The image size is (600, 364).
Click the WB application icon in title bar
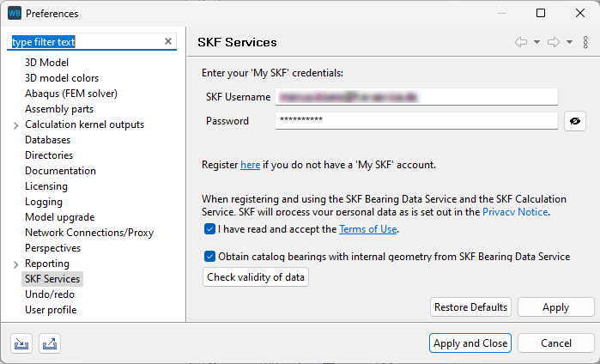click(x=14, y=14)
